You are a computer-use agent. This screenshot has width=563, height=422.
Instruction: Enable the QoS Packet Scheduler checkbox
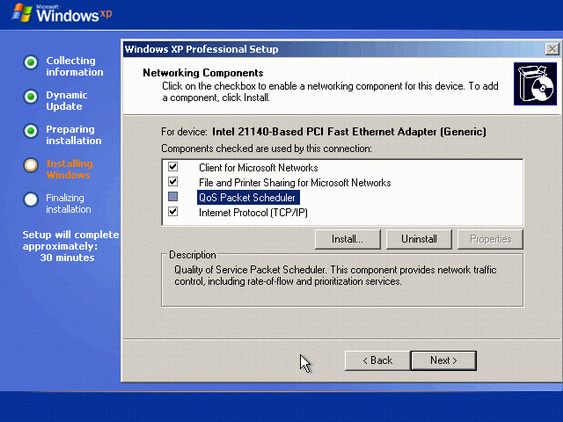173,196
